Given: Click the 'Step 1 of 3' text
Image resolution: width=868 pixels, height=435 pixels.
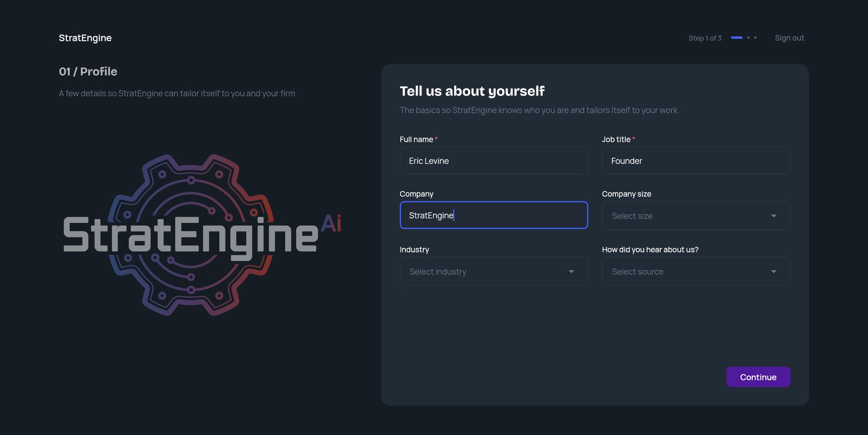Looking at the screenshot, I should point(705,38).
